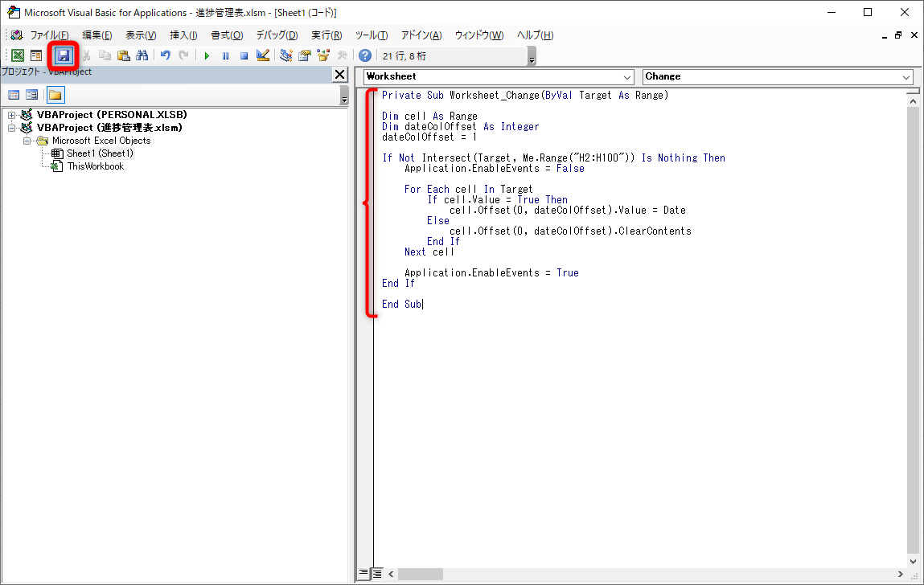The height and width of the screenshot is (585, 924).
Task: Run the macro with the Run Sub icon
Action: pyautogui.click(x=207, y=55)
